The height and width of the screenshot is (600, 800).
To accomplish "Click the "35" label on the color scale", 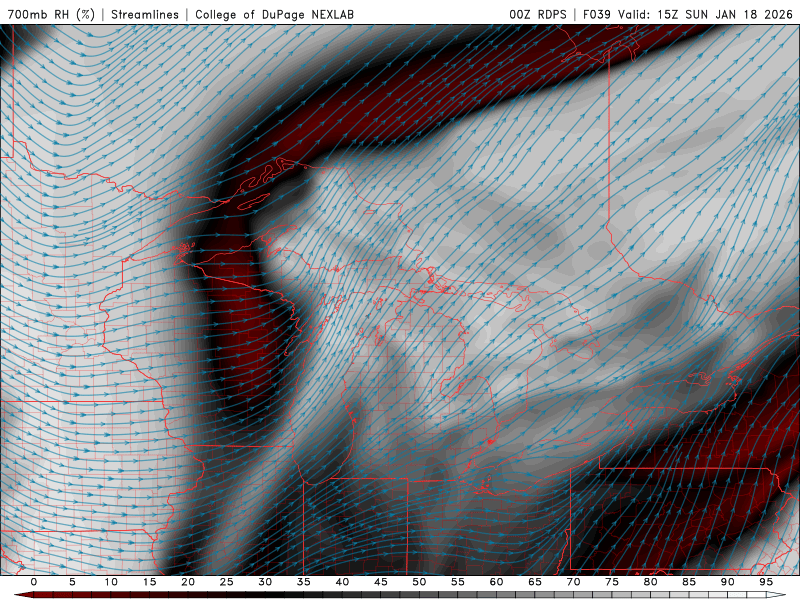I will (303, 582).
